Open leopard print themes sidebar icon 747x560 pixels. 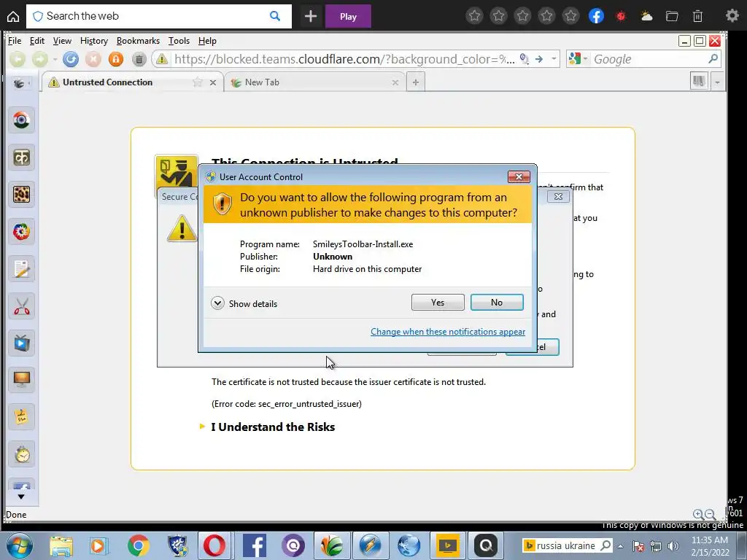(x=21, y=194)
